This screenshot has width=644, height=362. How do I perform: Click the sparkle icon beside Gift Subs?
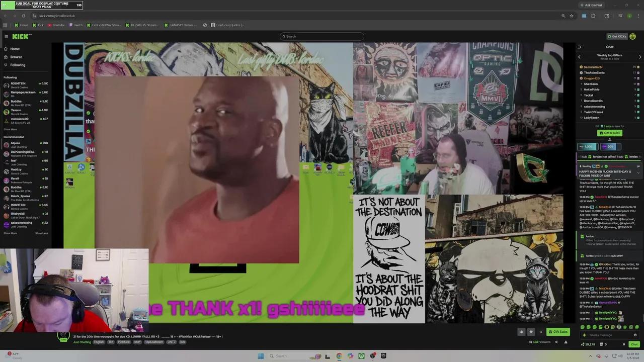coord(541,332)
